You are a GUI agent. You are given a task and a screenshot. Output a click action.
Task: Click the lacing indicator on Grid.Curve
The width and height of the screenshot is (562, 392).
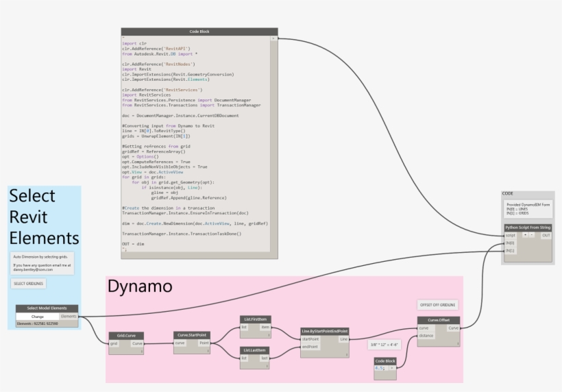[x=142, y=352]
